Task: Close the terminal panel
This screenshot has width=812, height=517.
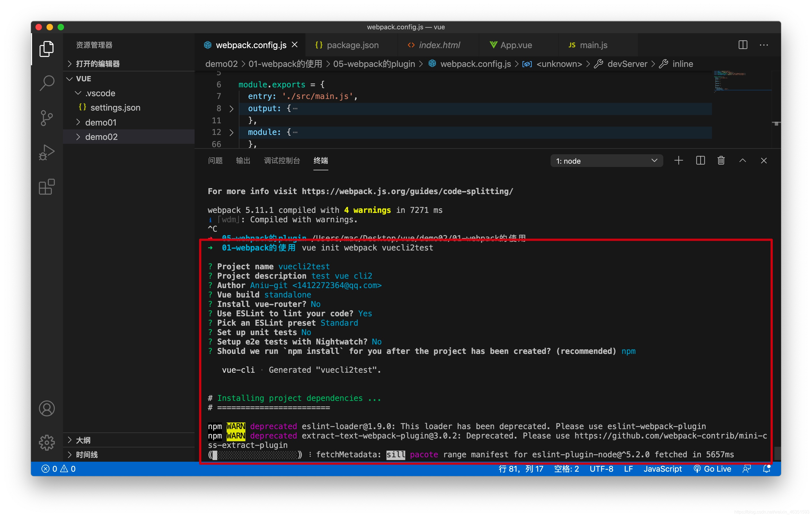Action: point(764,161)
